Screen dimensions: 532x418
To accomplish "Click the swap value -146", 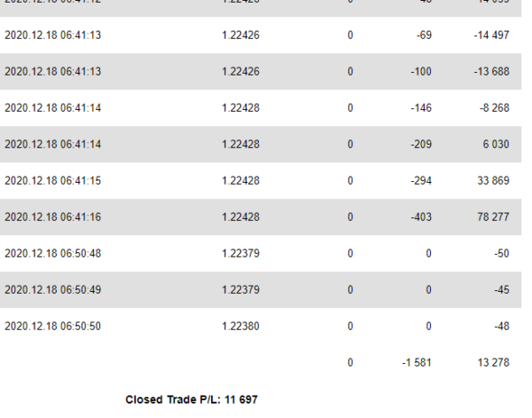I will [x=421, y=108].
